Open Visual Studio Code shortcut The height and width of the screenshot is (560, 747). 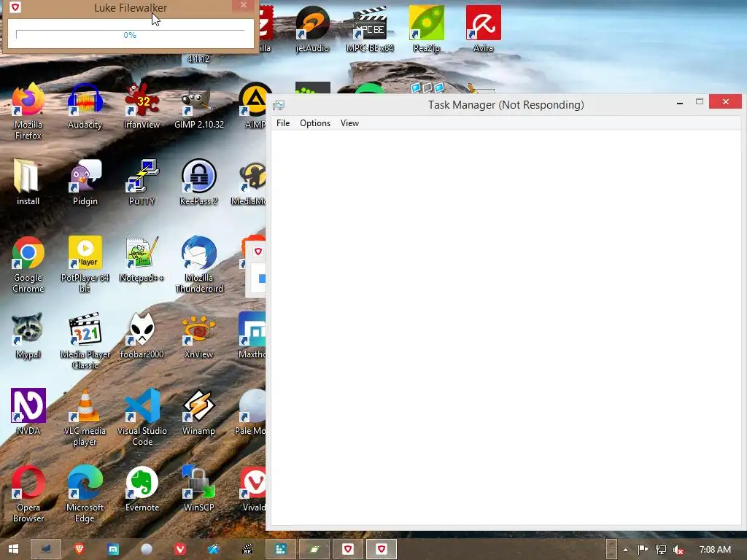point(142,418)
